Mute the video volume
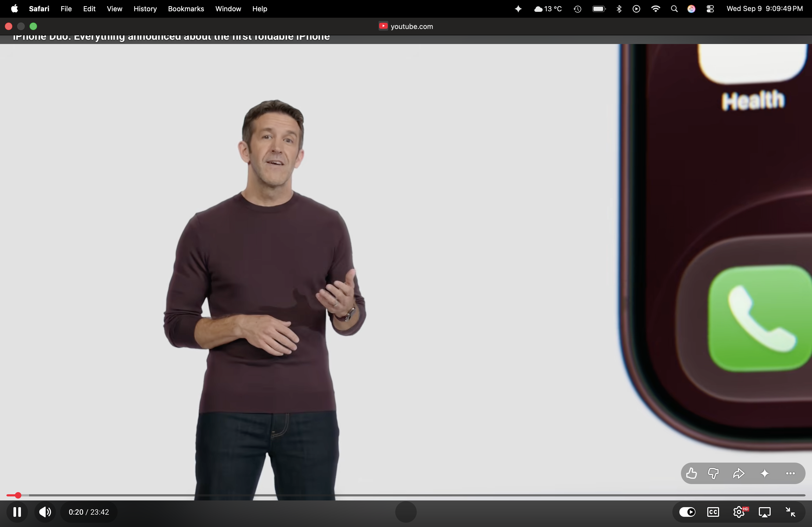 (x=45, y=512)
